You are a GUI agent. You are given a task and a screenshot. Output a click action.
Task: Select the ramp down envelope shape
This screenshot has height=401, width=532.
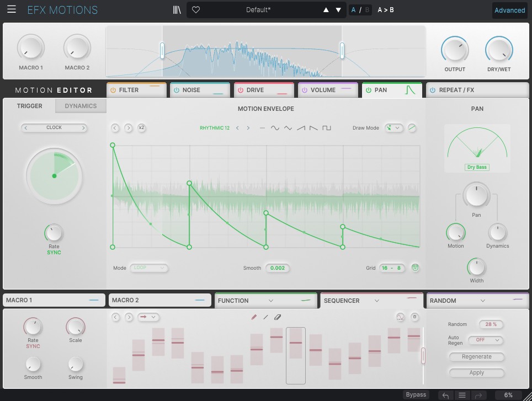313,128
